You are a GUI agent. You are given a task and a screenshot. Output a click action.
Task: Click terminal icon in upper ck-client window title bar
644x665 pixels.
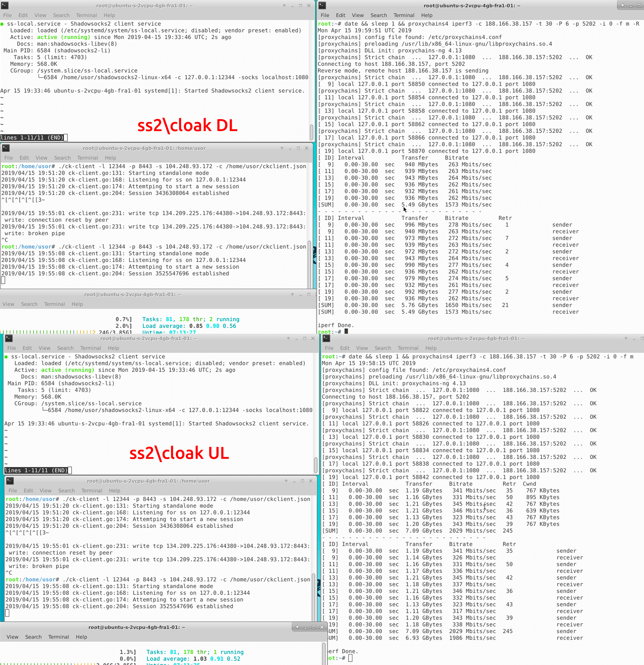click(x=6, y=148)
